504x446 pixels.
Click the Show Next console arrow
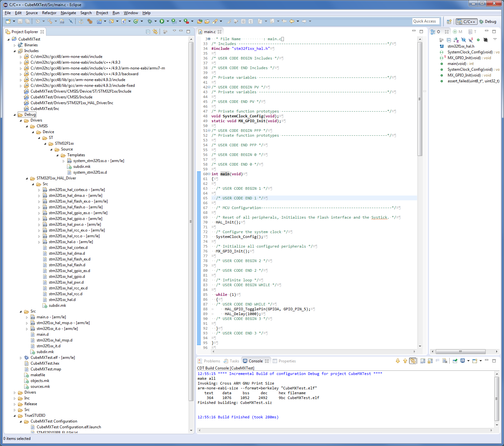[398, 361]
